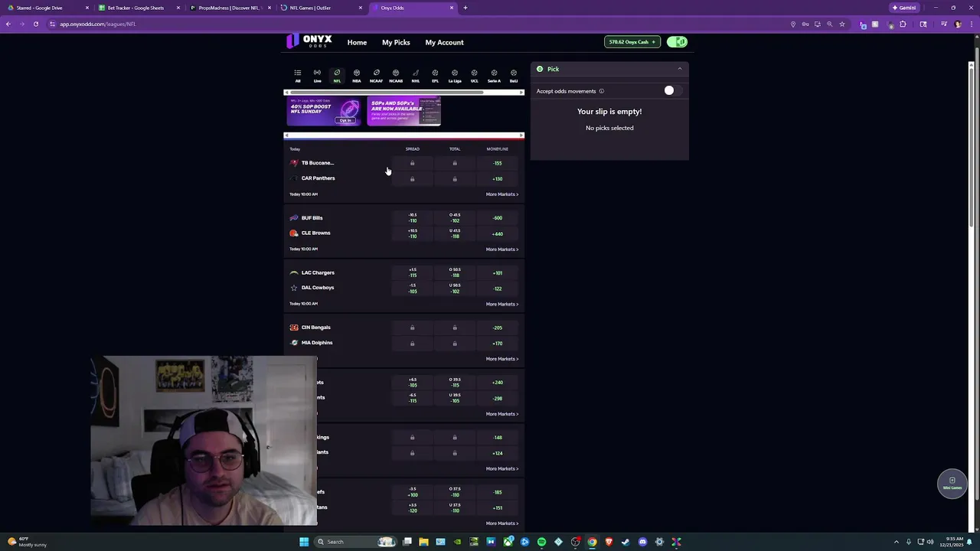Open More Markets for Buccaneers vs Panthers
Image resolution: width=980 pixels, height=551 pixels.
pyautogui.click(x=502, y=194)
